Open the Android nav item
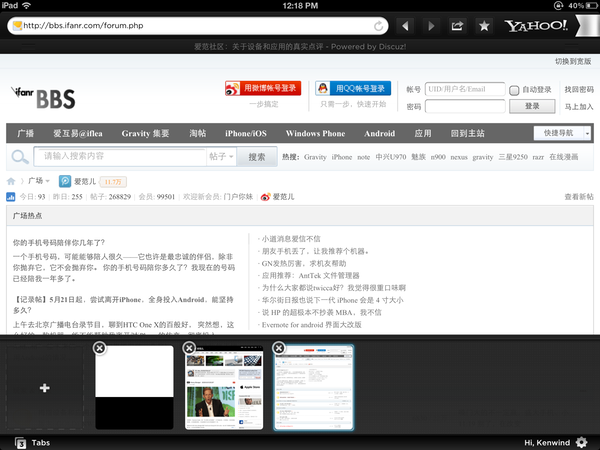The width and height of the screenshot is (600, 450). pos(379,133)
